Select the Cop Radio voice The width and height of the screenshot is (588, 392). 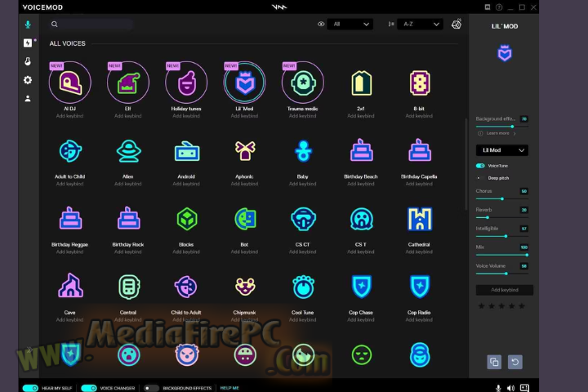tap(419, 287)
